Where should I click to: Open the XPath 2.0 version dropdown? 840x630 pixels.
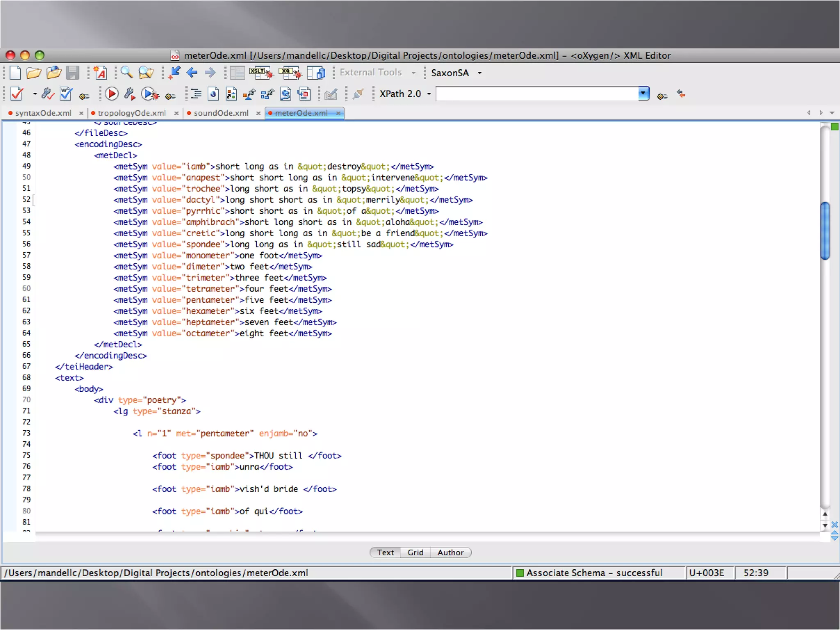429,94
